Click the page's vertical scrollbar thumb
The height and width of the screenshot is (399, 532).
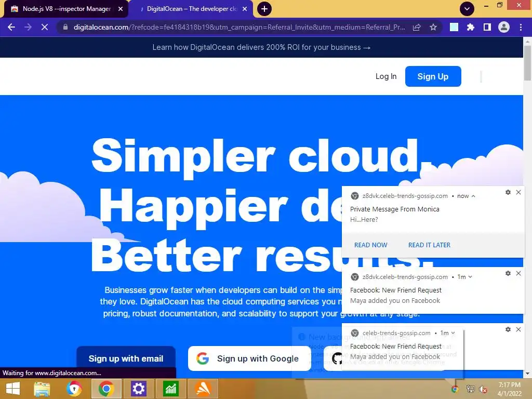(x=527, y=62)
